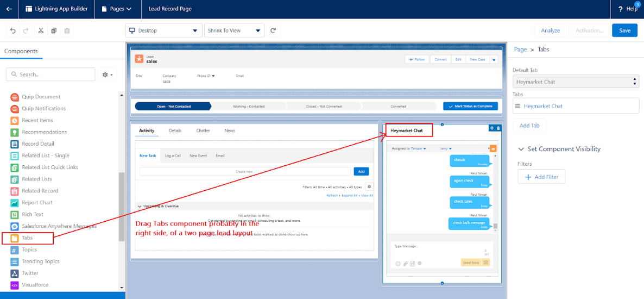Click the undo icon in the toolbar
Screen dimensions: 644x299
[x=13, y=30]
